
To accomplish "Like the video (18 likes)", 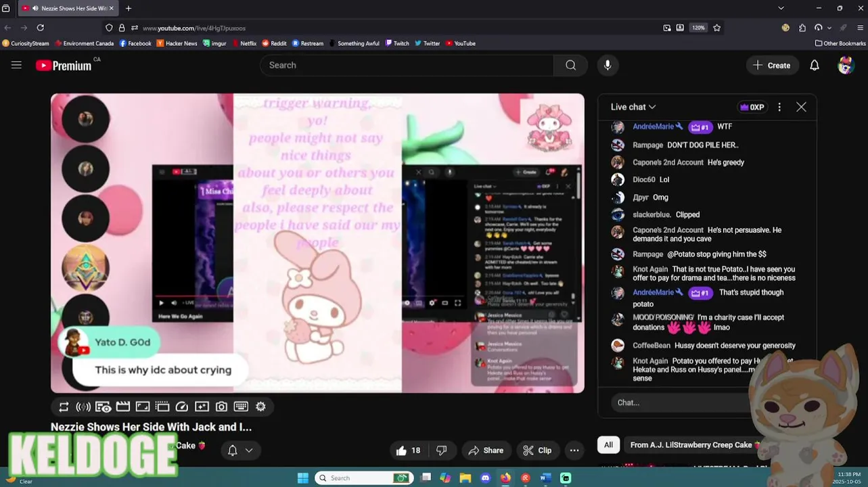I will tap(408, 450).
